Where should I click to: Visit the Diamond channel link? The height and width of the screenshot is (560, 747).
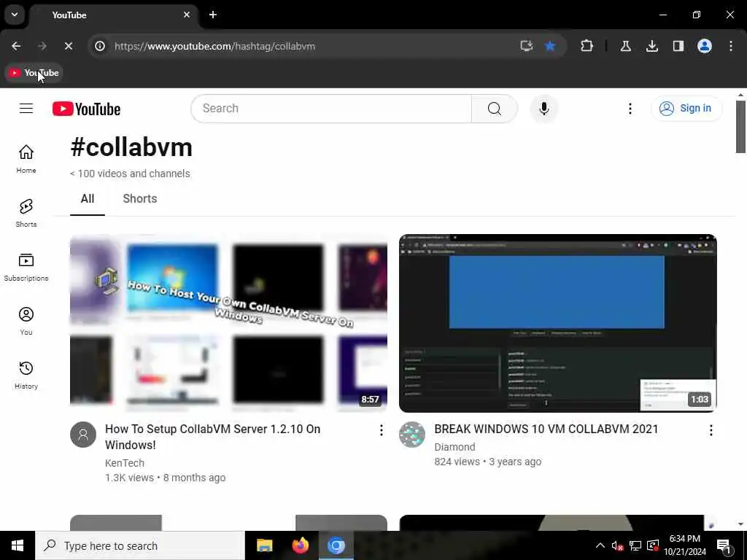coord(454,447)
